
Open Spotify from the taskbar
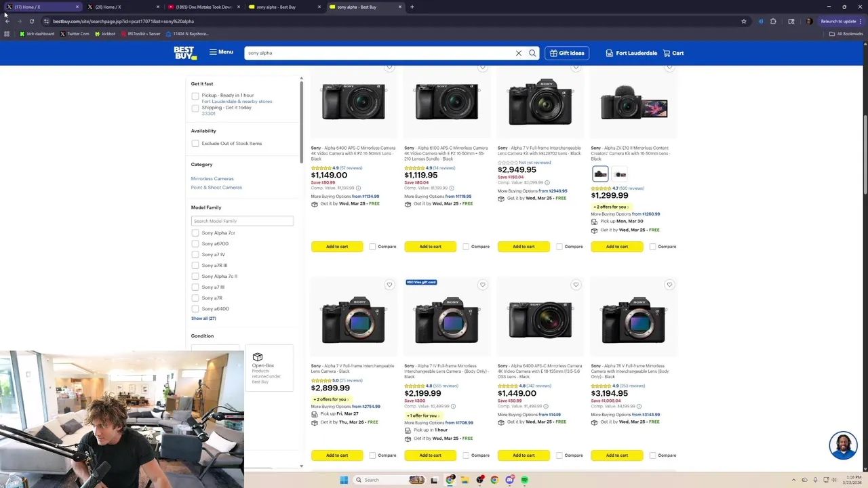tap(525, 480)
